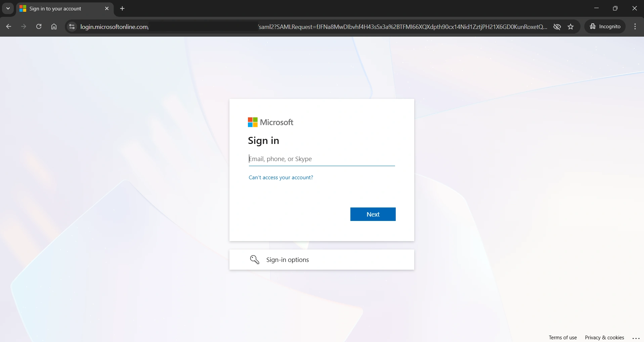644x342 pixels.
Task: Click the address bar URL
Action: click(314, 27)
